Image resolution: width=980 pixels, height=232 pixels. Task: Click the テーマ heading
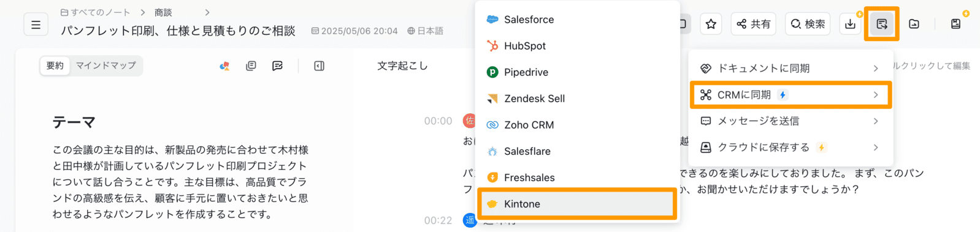pos(74,122)
